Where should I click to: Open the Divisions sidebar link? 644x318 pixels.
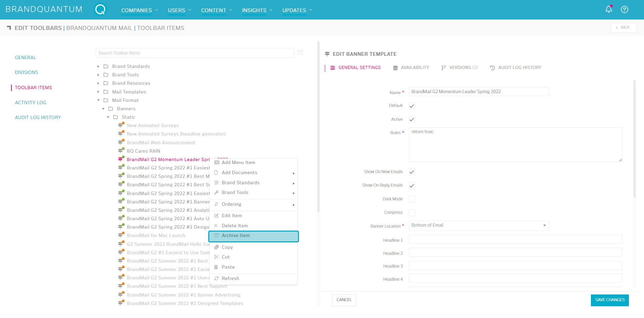(x=27, y=72)
